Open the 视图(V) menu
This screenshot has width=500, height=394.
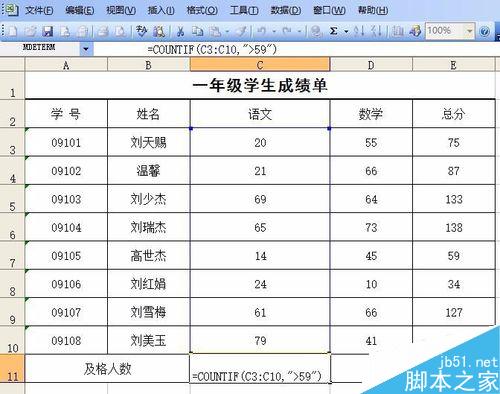121,10
